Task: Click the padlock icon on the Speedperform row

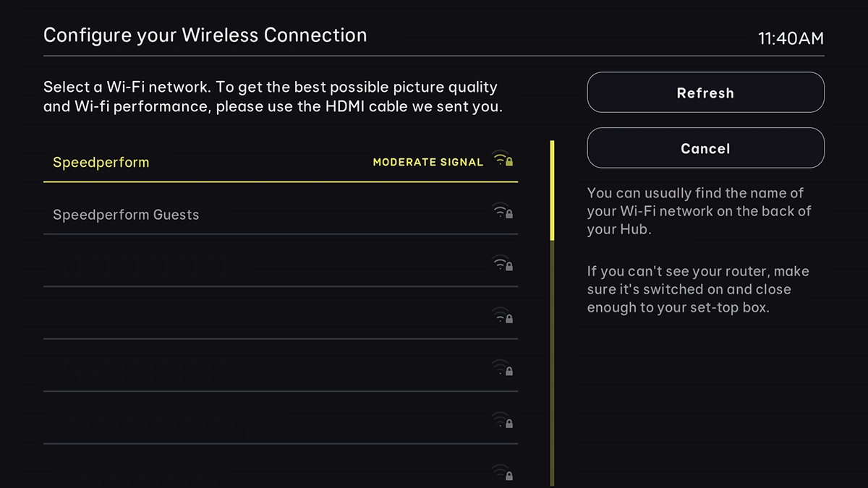Action: [511, 163]
